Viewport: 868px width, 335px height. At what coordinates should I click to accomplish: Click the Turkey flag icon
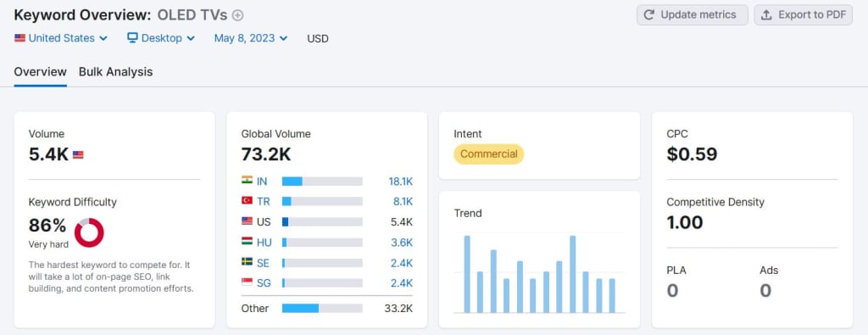[247, 201]
